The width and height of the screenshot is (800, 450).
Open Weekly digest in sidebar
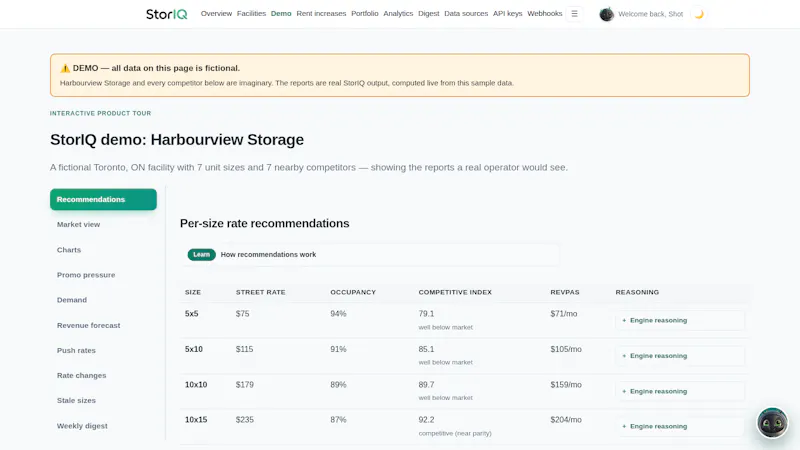[103, 426]
